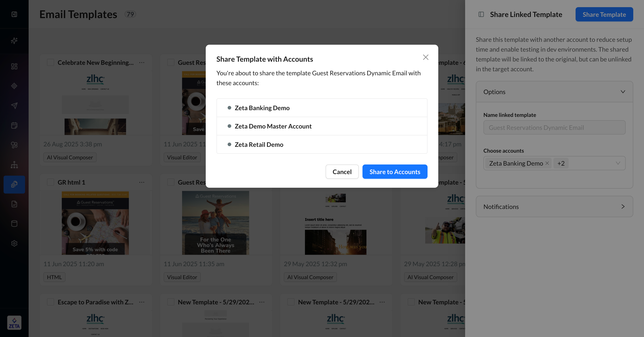Click the sparkle AI icon in sidebar
The image size is (644, 337).
coord(14,40)
